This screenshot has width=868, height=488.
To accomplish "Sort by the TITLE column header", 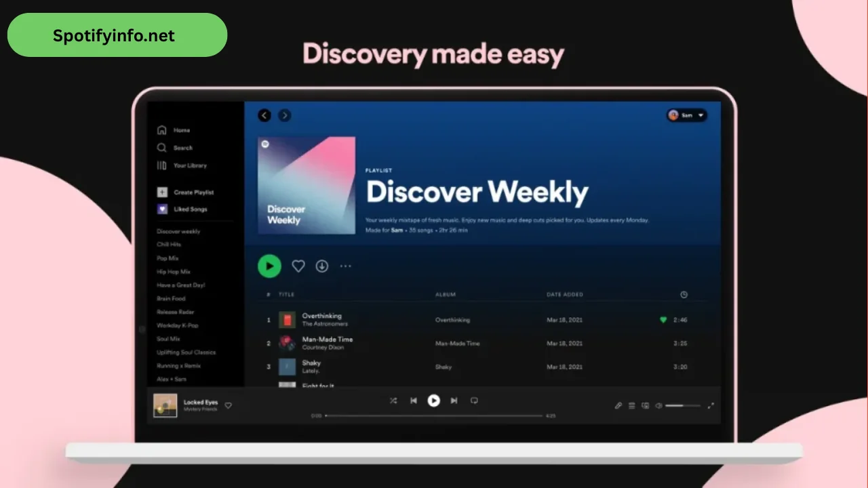I will [x=287, y=295].
